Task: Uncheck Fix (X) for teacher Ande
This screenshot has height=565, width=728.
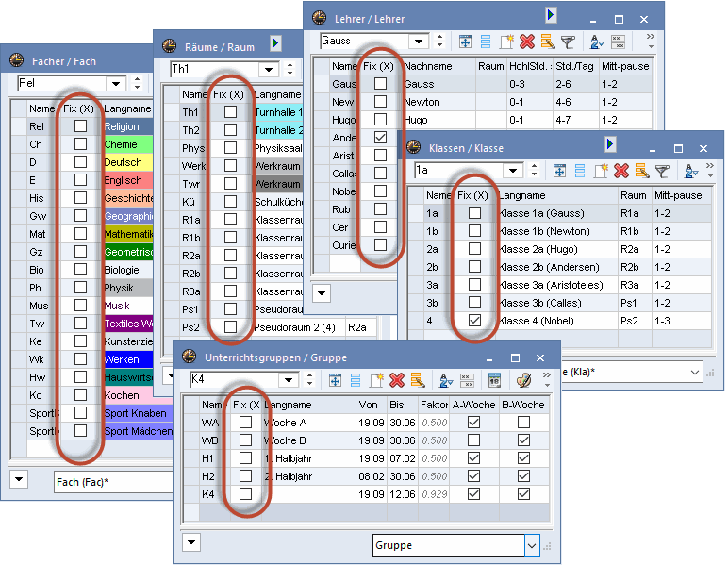Action: tap(380, 137)
